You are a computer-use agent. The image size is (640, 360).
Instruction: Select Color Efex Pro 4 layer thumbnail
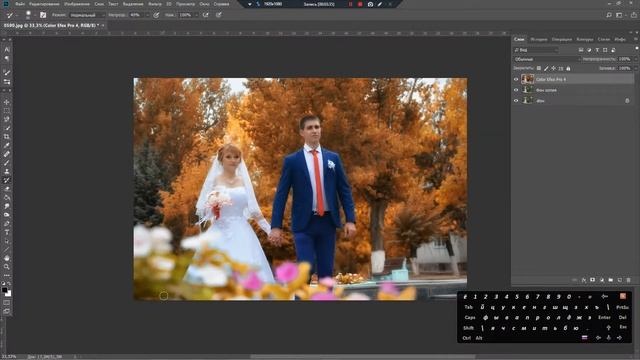527,79
